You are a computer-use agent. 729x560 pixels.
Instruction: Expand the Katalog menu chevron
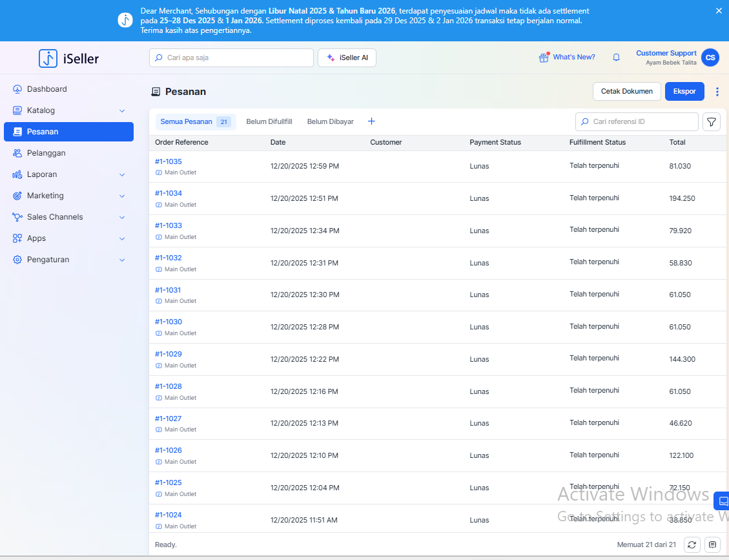[x=122, y=110]
